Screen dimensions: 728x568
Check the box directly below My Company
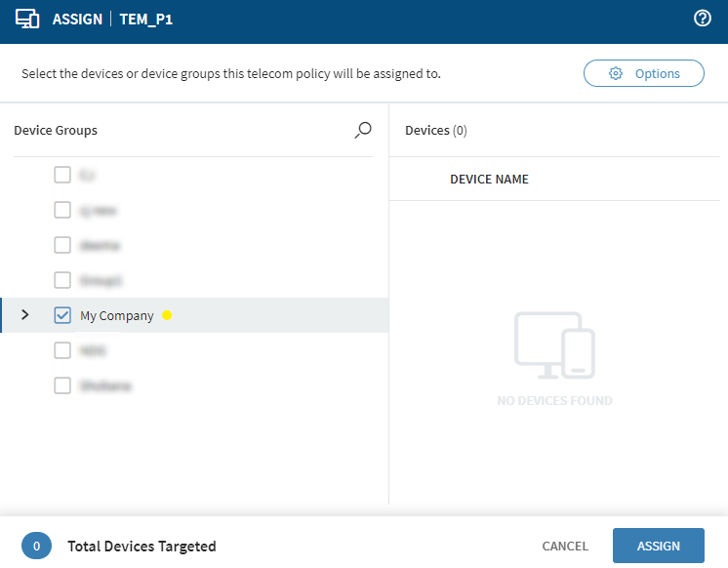(62, 350)
